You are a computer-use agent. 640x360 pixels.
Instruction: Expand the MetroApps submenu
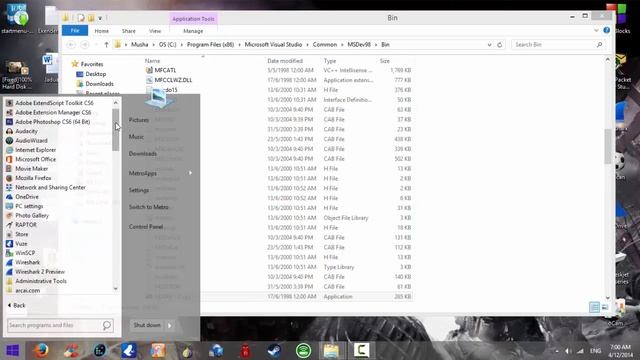(x=191, y=173)
